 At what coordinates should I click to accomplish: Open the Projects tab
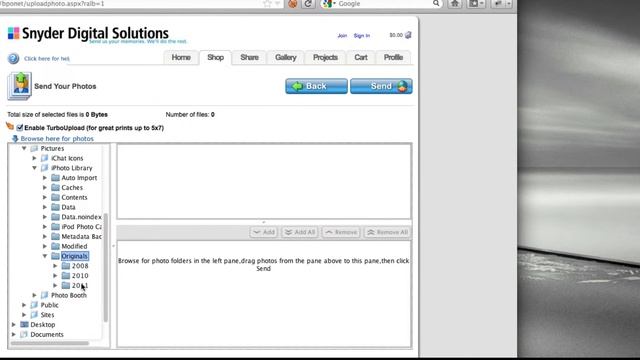325,58
